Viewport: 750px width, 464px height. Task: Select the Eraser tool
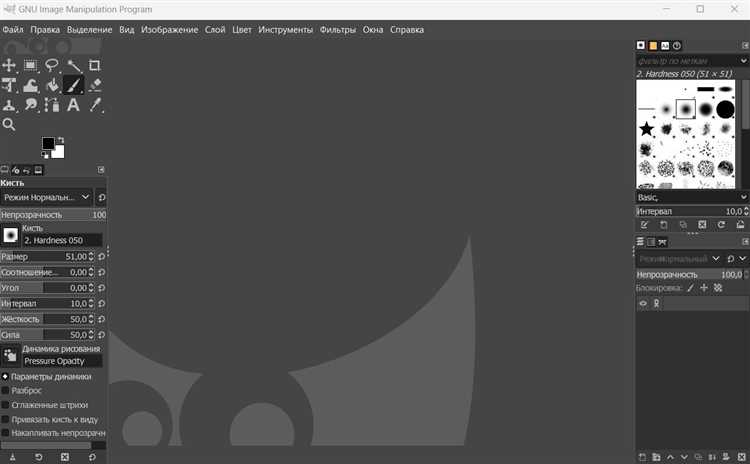click(95, 85)
